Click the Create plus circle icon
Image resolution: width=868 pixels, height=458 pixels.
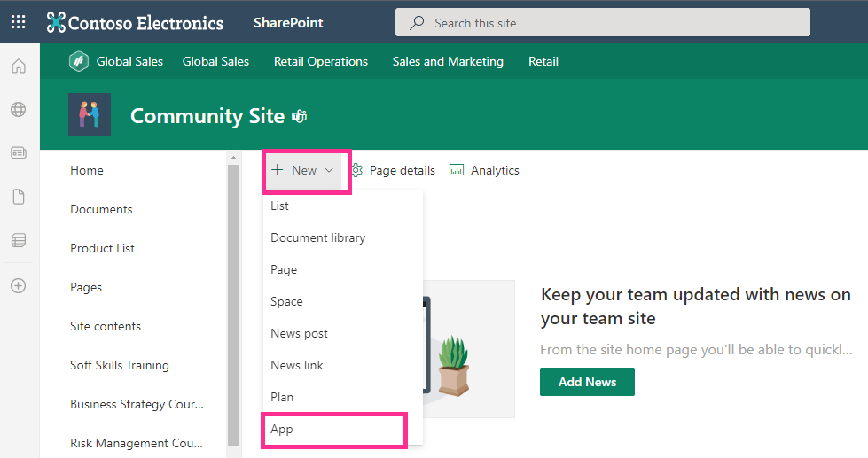(19, 285)
